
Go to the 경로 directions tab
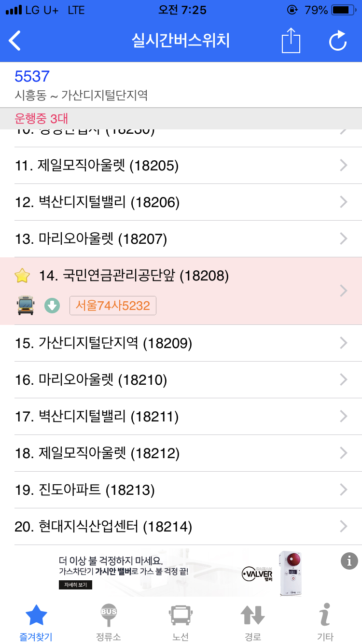(x=253, y=622)
